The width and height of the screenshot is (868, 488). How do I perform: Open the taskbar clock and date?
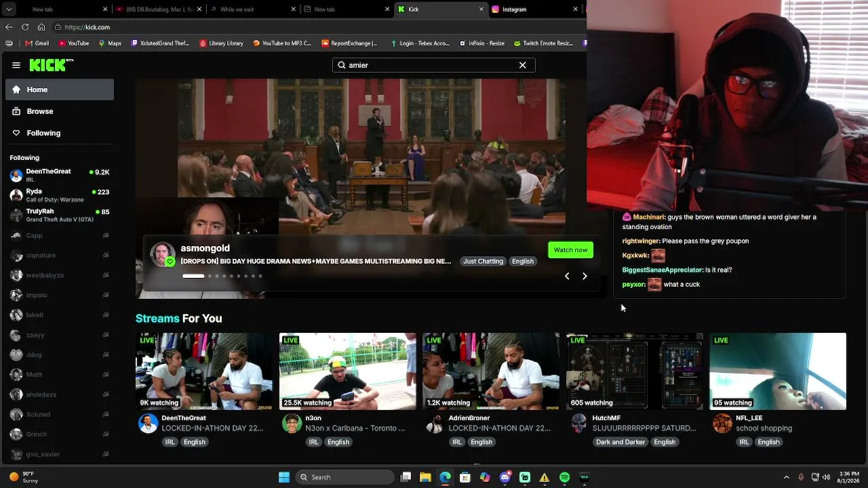pos(849,477)
